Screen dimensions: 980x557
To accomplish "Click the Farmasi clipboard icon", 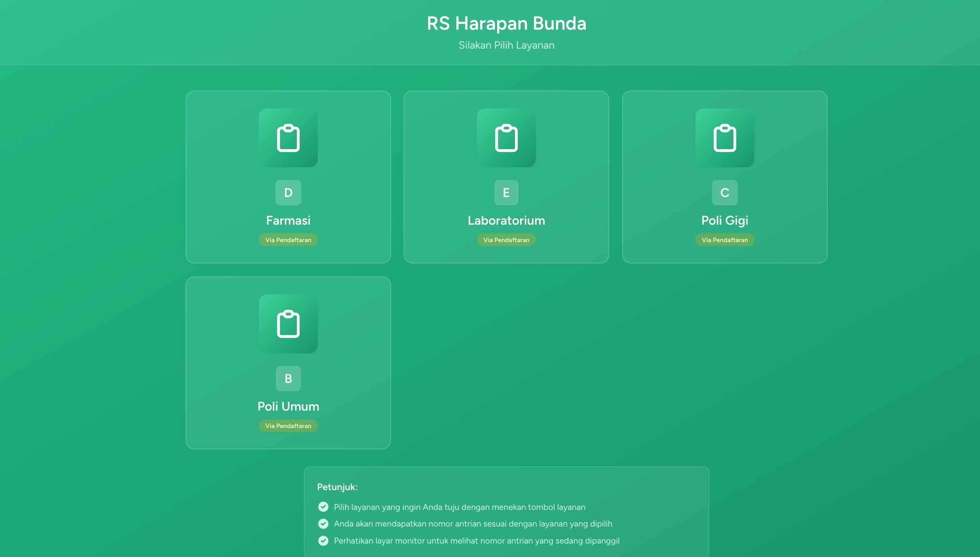I will coord(288,138).
